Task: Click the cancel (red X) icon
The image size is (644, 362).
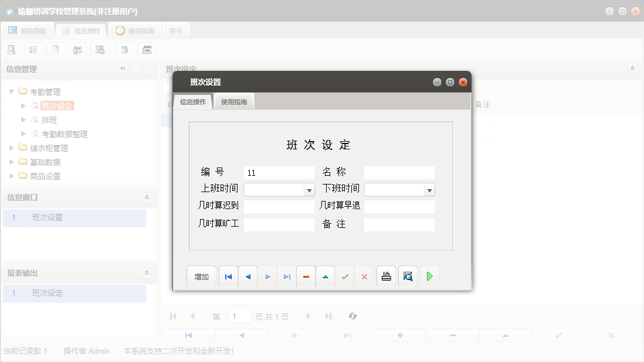Action: pos(364,276)
